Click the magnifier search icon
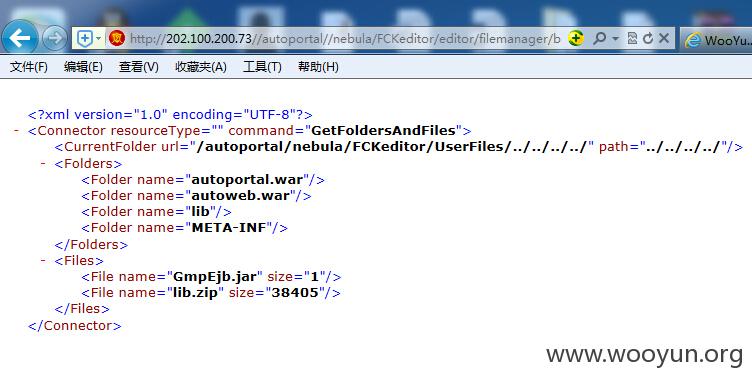Screen dimensions: 752x383 click(599, 38)
